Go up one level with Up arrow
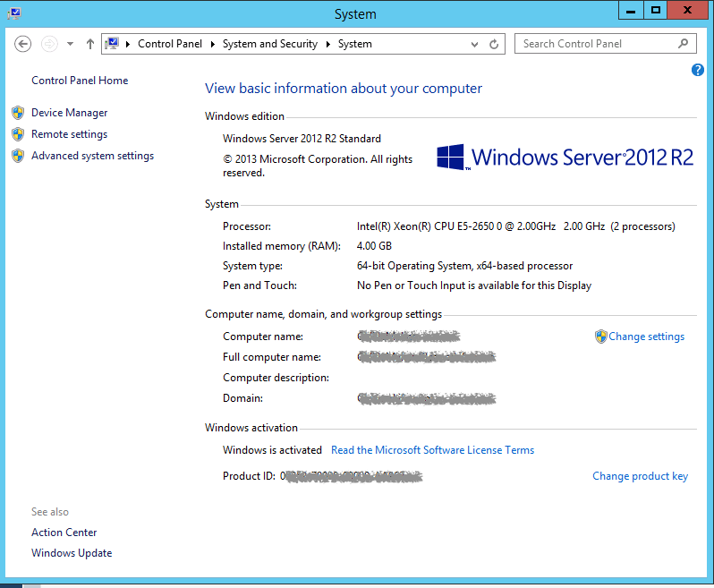 coord(90,44)
